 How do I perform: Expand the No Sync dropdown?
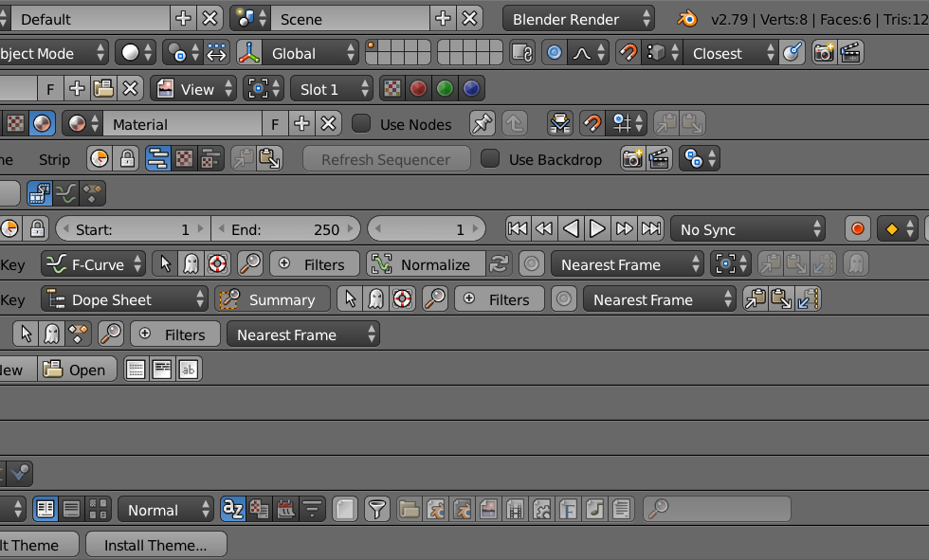coord(748,229)
